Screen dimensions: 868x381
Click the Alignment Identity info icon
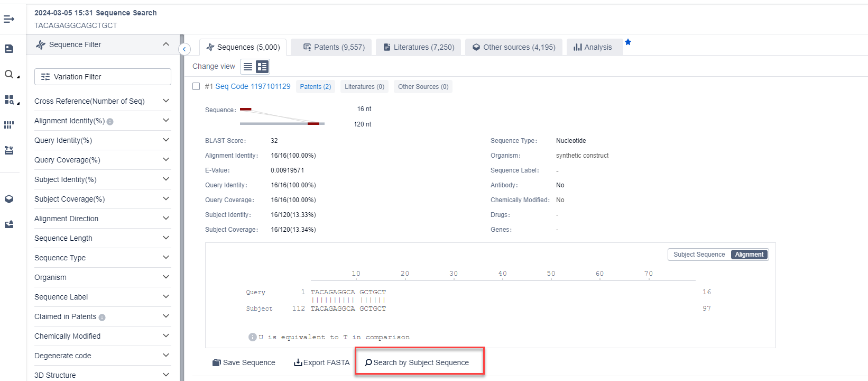click(110, 122)
